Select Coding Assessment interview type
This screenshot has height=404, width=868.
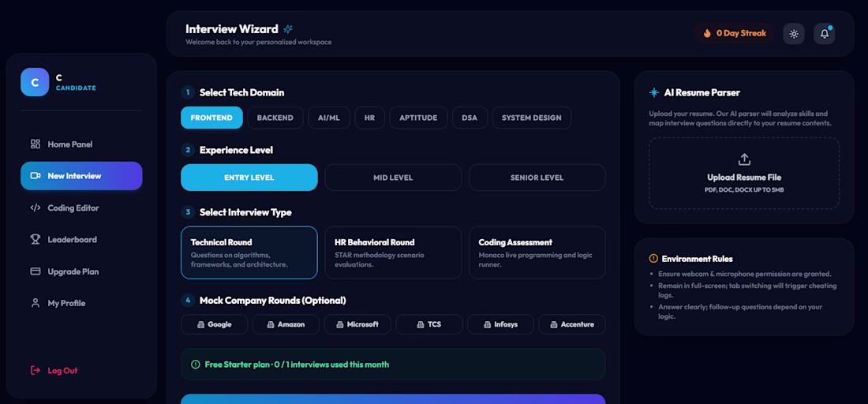pyautogui.click(x=537, y=253)
